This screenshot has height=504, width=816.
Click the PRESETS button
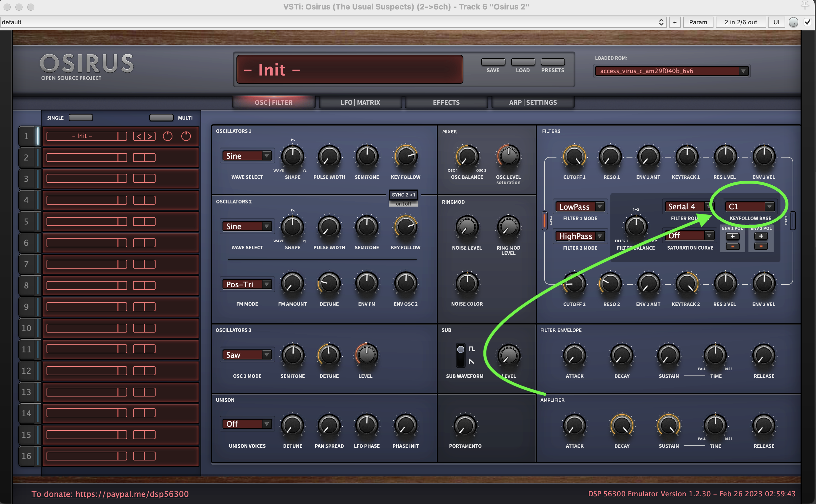point(553,62)
